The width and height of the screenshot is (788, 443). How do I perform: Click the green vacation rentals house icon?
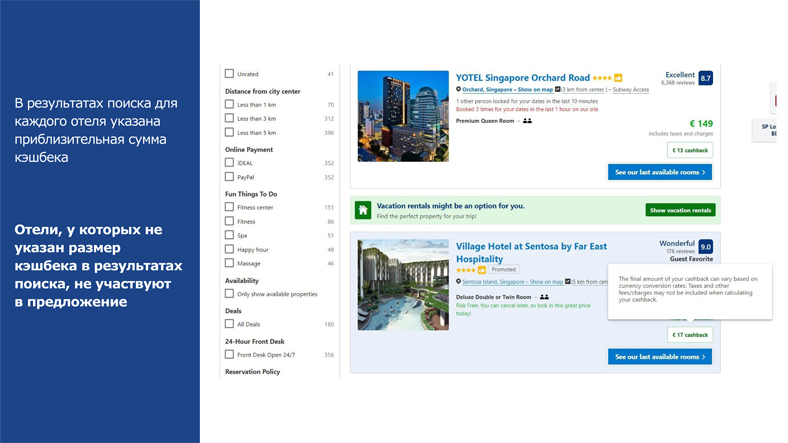(x=363, y=210)
